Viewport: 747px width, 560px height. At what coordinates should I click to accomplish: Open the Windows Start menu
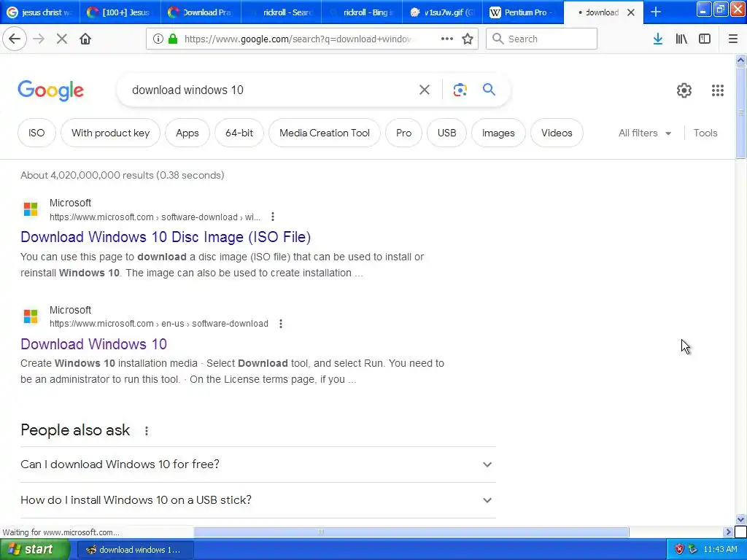point(35,550)
